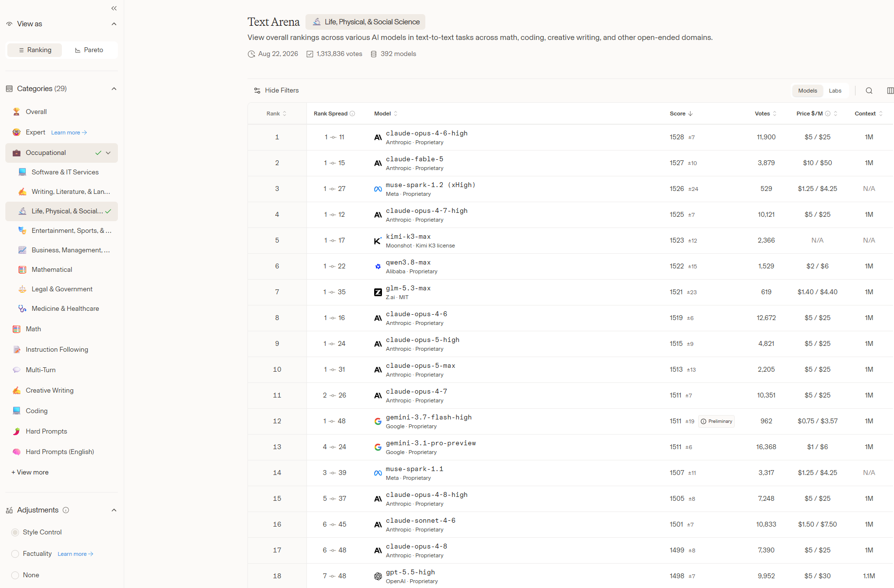Image resolution: width=894 pixels, height=588 pixels.
Task: Open the Math category
Action: (62, 329)
